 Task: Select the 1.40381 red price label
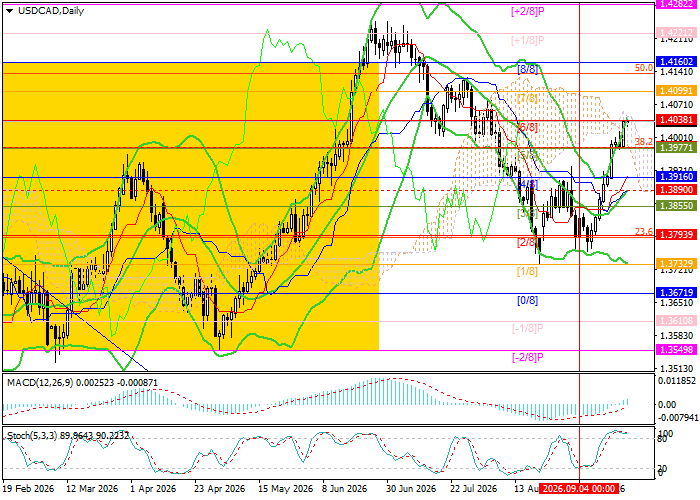(676, 120)
